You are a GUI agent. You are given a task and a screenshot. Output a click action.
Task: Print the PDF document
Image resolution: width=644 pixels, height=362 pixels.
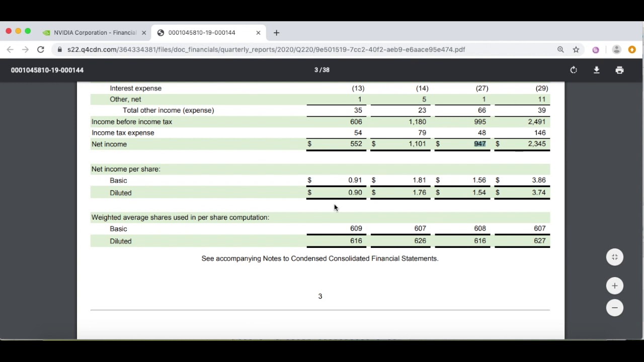coord(619,70)
